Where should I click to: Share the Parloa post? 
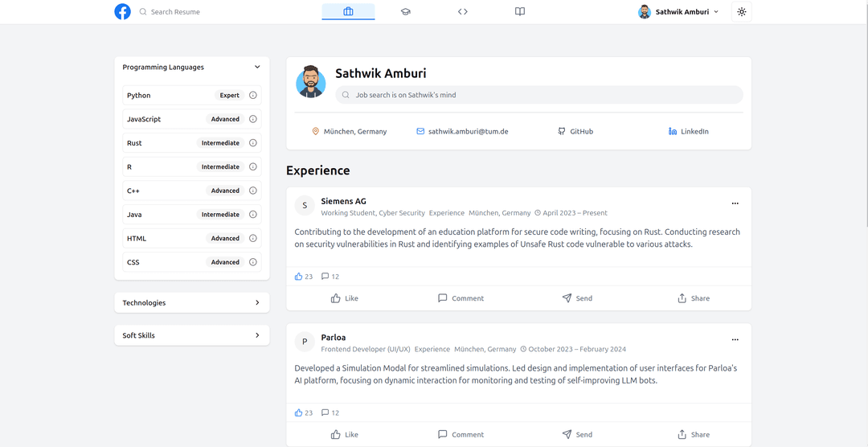coord(693,434)
